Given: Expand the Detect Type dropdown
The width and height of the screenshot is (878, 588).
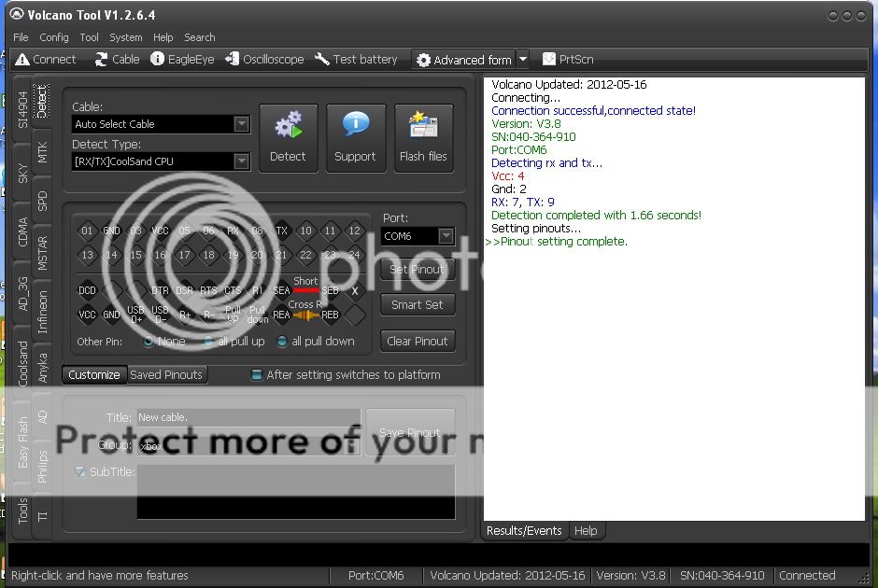Looking at the screenshot, I should tap(241, 161).
